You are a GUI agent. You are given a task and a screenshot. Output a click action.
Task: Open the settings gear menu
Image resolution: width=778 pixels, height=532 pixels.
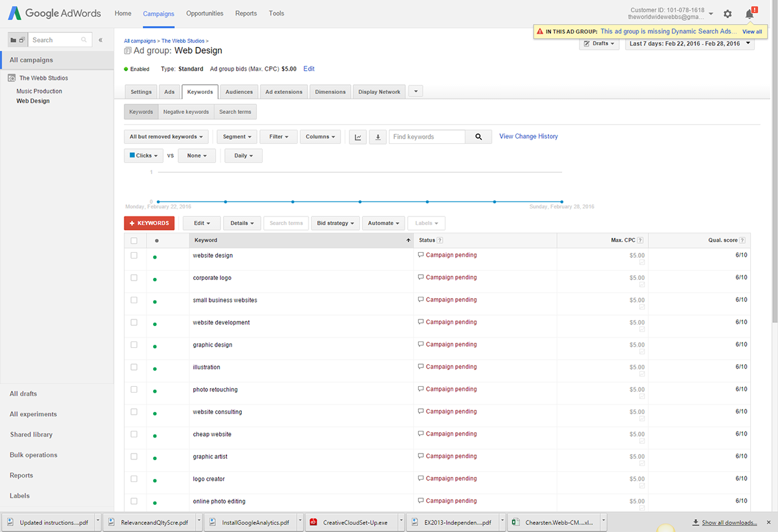727,14
